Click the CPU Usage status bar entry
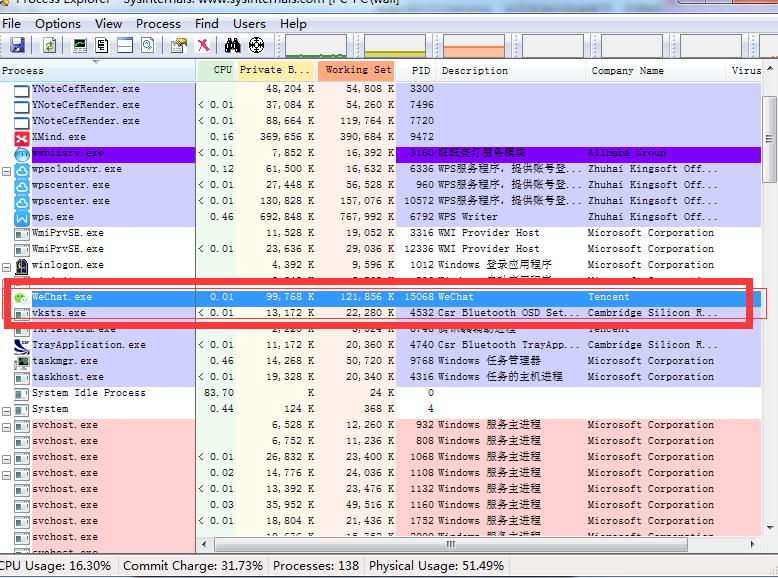 (57, 566)
